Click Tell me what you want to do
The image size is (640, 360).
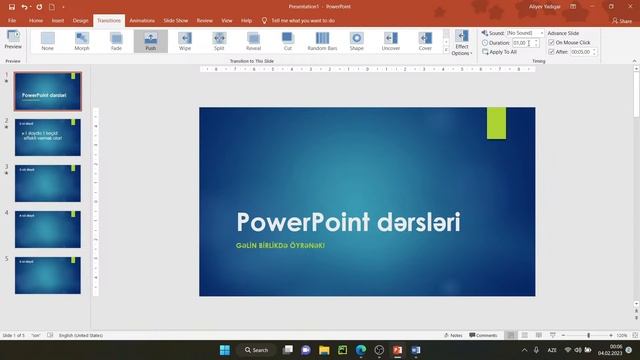298,20
